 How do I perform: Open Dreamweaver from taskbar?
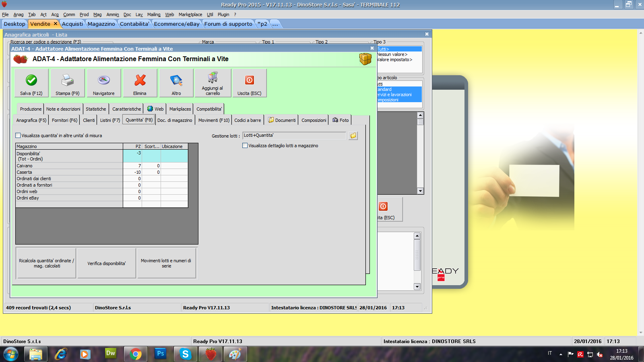pyautogui.click(x=110, y=354)
